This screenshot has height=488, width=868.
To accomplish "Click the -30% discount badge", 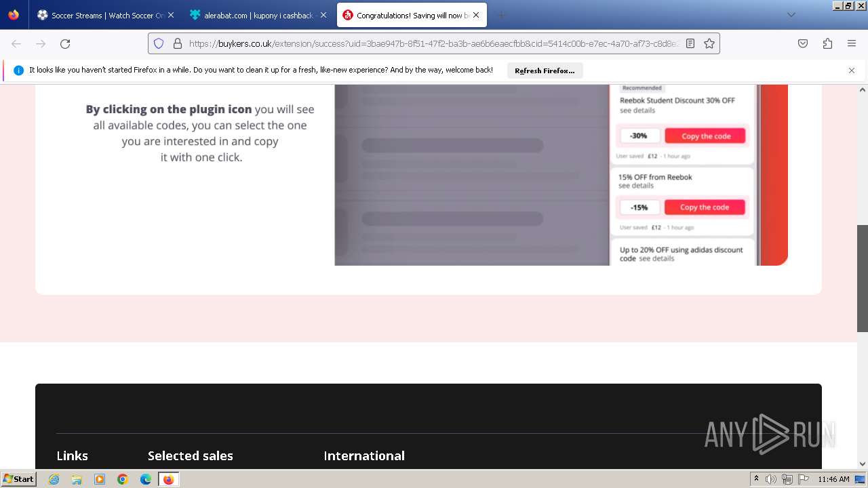I will (638, 136).
